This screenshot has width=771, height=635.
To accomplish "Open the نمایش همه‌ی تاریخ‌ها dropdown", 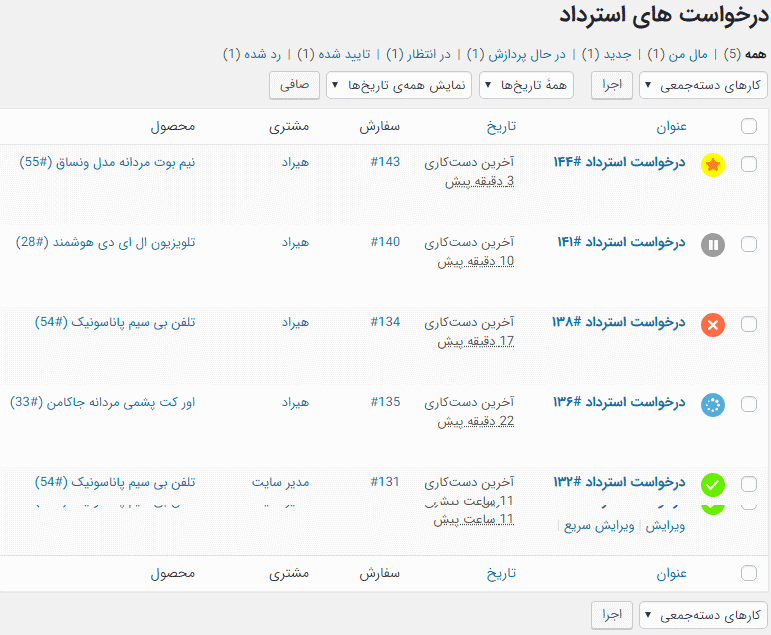I will pyautogui.click(x=399, y=86).
